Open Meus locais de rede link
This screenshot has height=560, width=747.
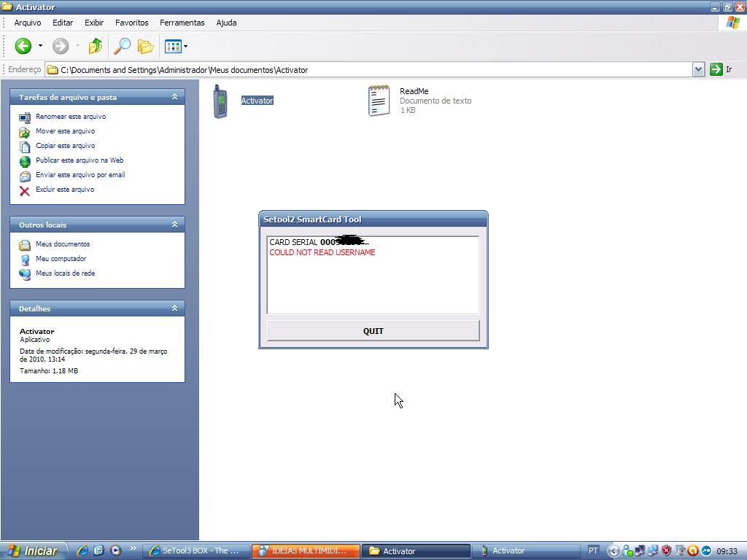click(x=65, y=273)
